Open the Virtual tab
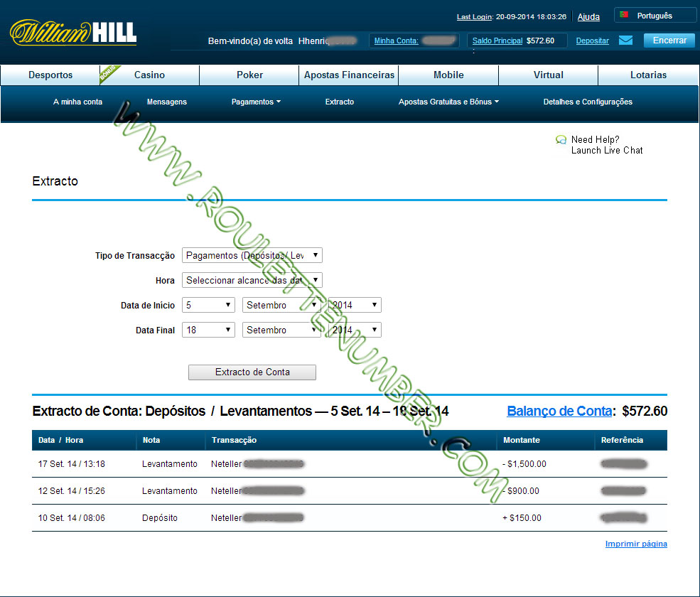This screenshot has height=597, width=700. click(548, 75)
